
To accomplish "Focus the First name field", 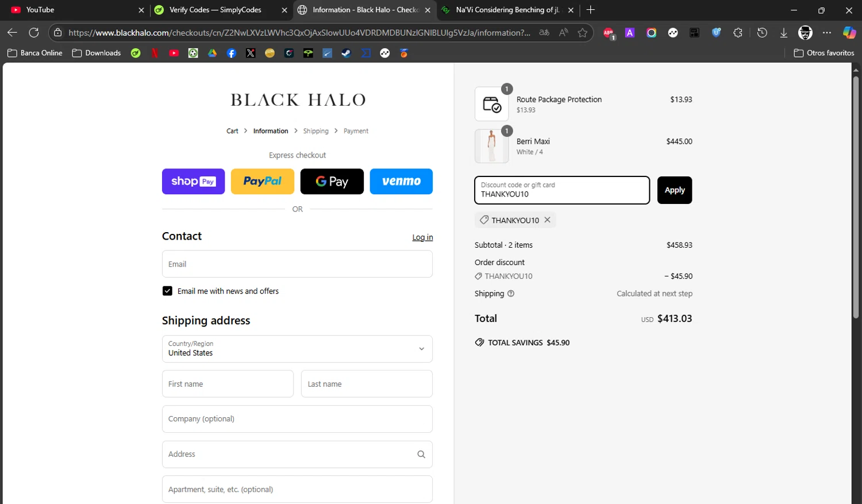I will (228, 384).
